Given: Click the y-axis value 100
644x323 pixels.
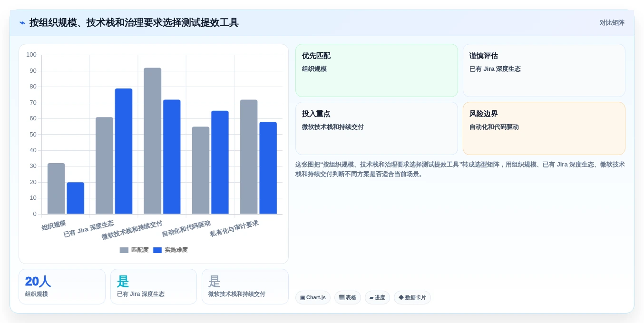Looking at the screenshot, I should 31,55.
